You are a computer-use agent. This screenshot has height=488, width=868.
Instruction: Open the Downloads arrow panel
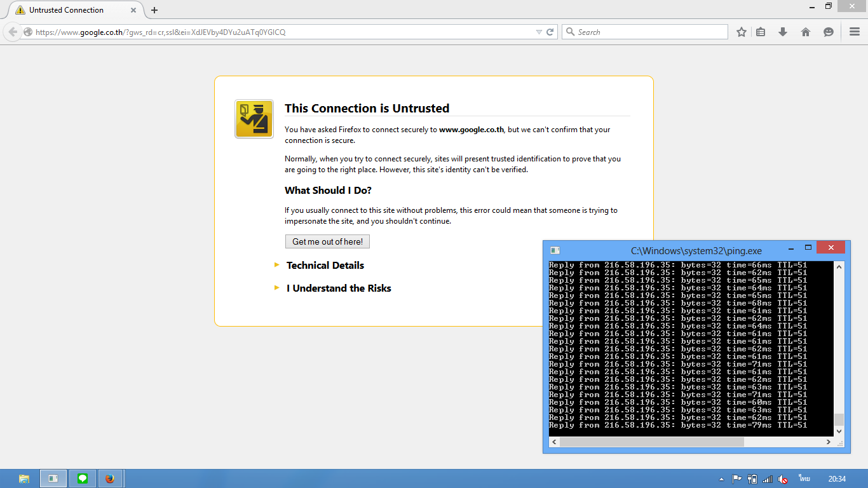(x=783, y=32)
